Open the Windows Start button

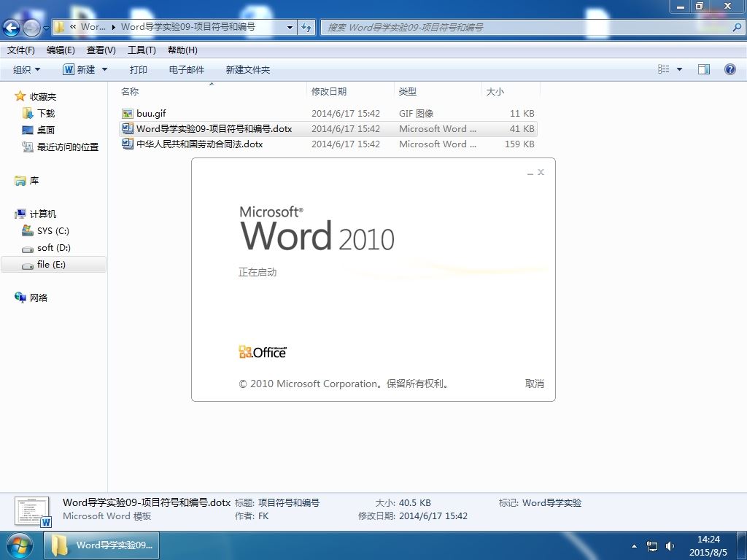[x=19, y=545]
